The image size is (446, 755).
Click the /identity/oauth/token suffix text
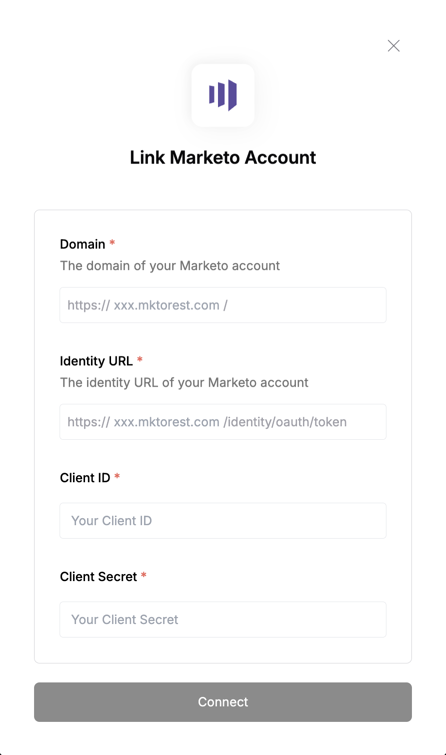point(285,422)
